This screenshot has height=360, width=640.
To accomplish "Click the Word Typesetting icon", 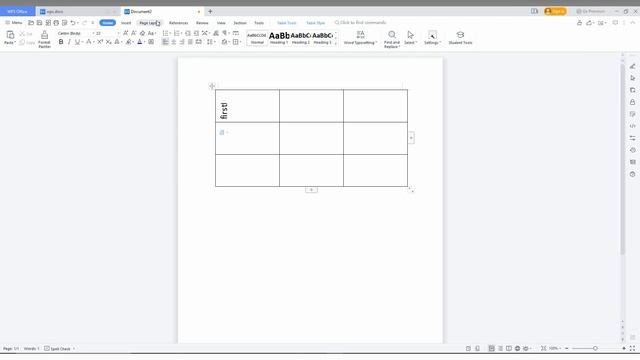I will (360, 35).
